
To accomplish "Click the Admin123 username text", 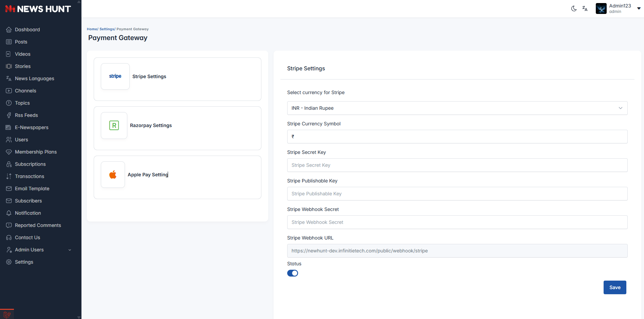I will tap(620, 6).
